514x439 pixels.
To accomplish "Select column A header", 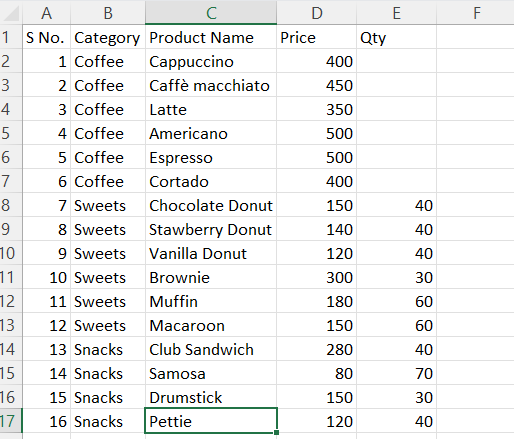I will pyautogui.click(x=46, y=13).
